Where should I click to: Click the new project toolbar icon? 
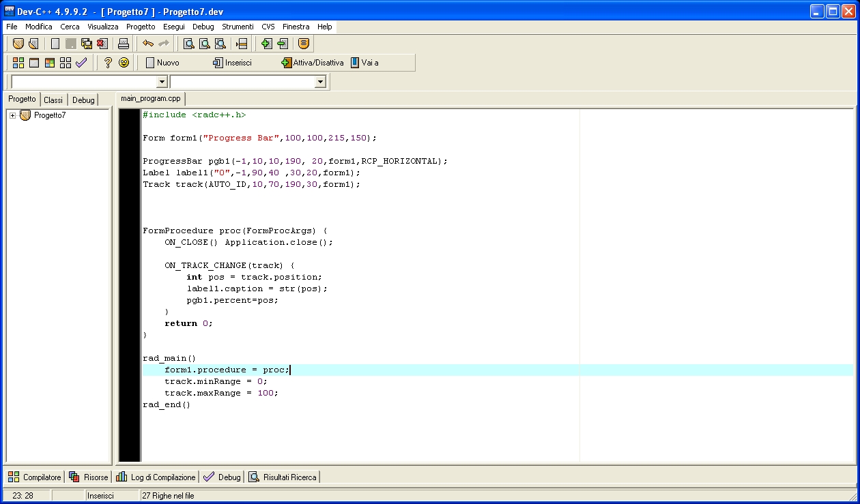[18, 44]
